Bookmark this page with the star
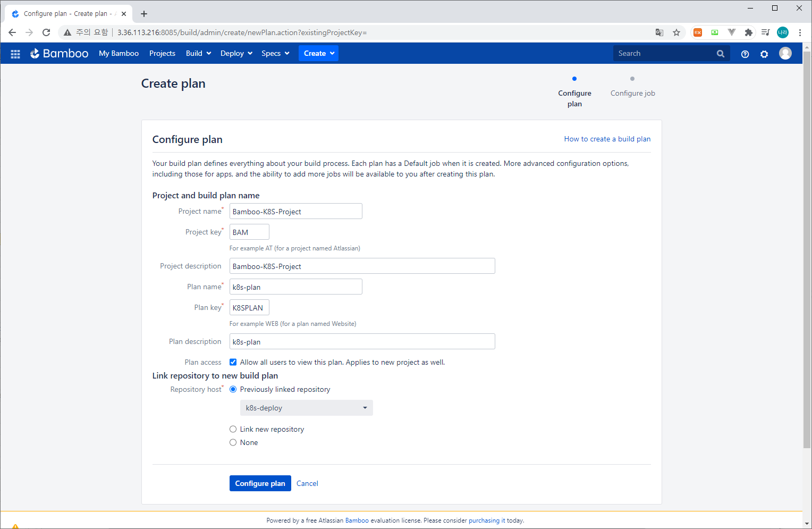The image size is (812, 529). [x=676, y=32]
